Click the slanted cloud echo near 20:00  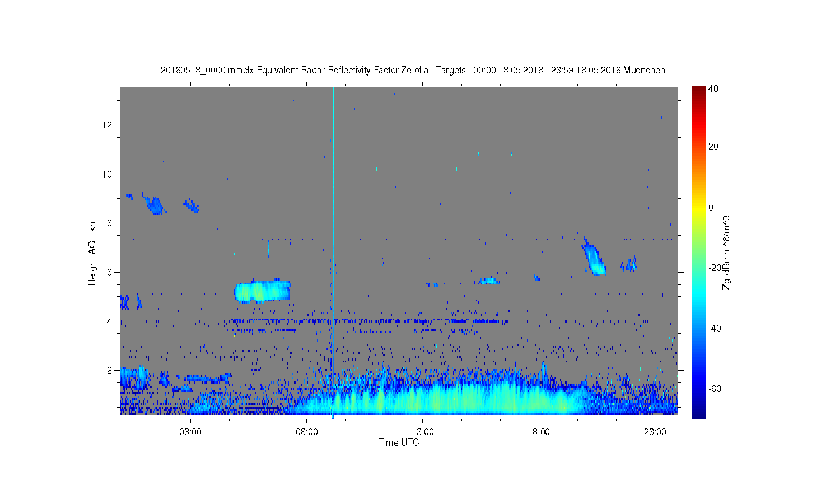pyautogui.click(x=594, y=256)
